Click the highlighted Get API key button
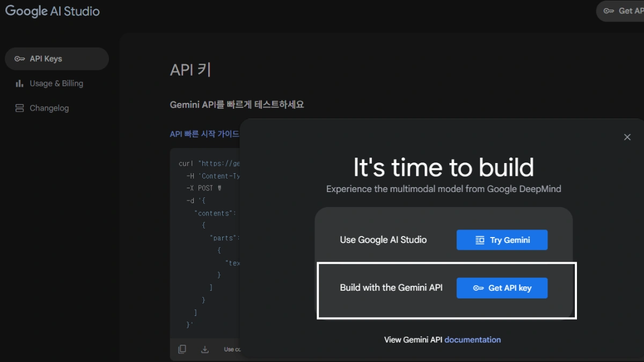Screen dimensions: 644x362 pos(502,287)
